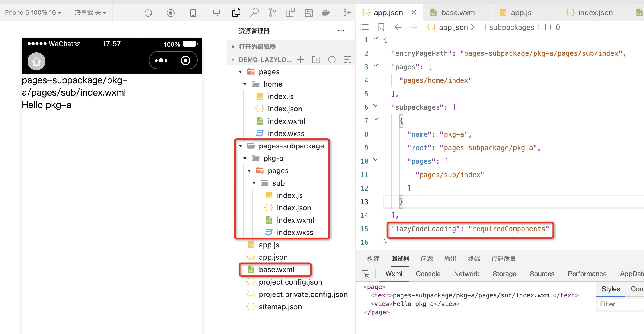
Task: Open the simulator capsule menu dots
Action: [161, 60]
